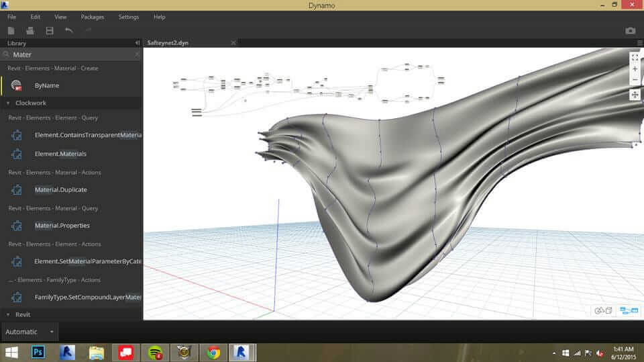Viewport: 644px width, 362px height.
Task: Export workspace with the camera icon
Action: coord(630,30)
